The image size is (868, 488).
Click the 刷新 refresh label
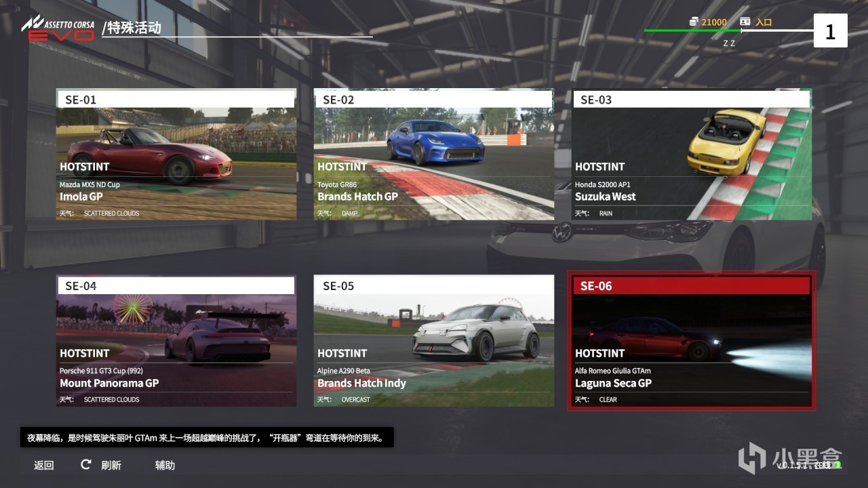(x=111, y=465)
